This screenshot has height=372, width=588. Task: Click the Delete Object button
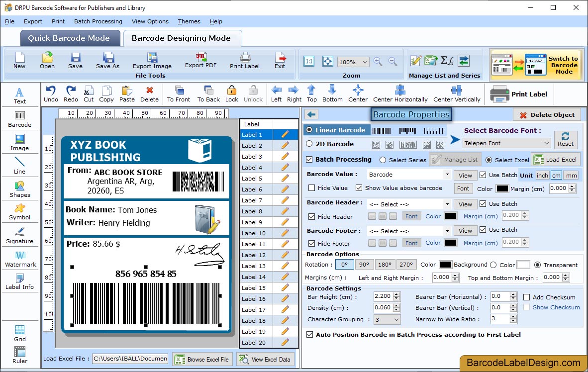(547, 115)
